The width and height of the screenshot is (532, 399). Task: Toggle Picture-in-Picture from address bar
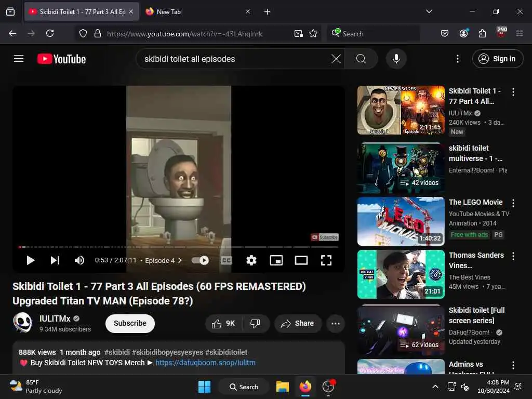[299, 33]
